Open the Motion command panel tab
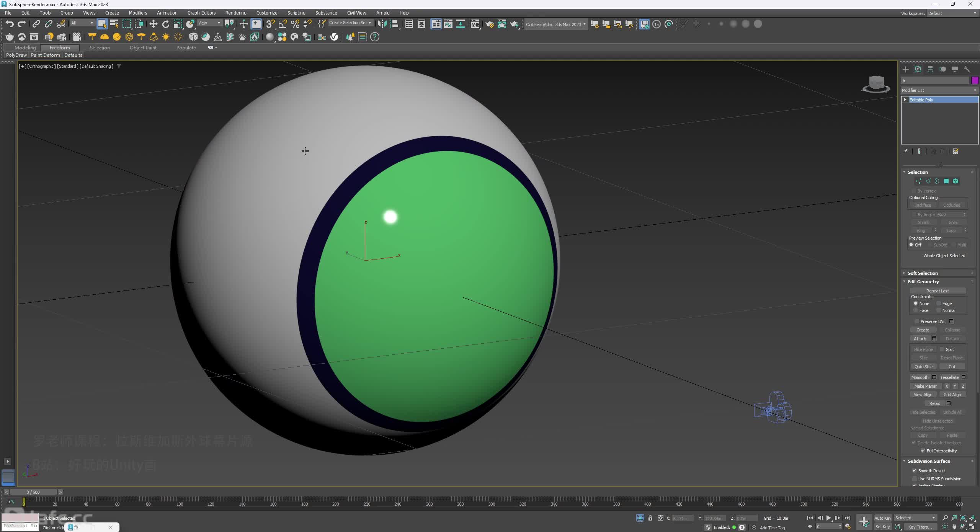The height and width of the screenshot is (532, 980). pos(942,69)
